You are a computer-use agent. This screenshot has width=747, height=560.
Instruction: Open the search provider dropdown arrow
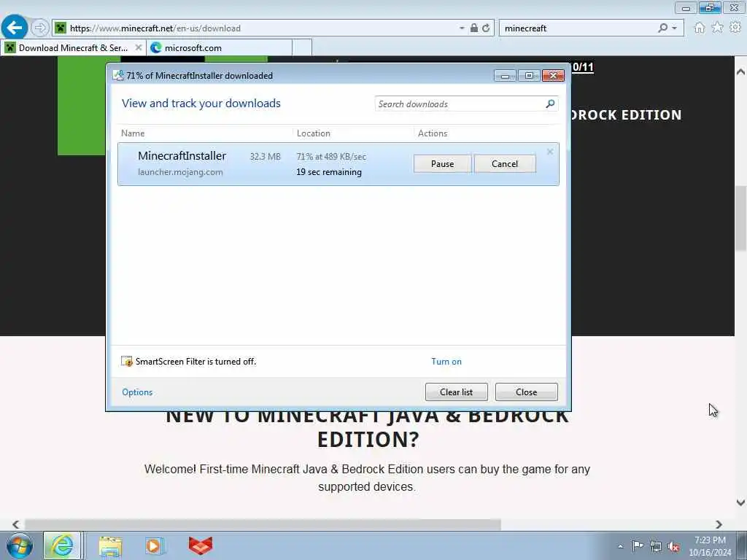click(674, 28)
